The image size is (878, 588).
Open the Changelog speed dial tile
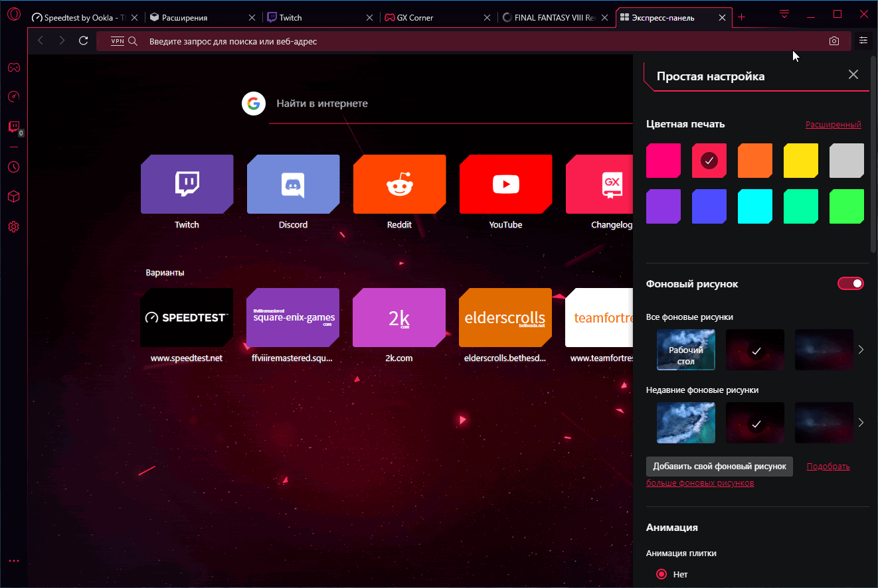598,184
